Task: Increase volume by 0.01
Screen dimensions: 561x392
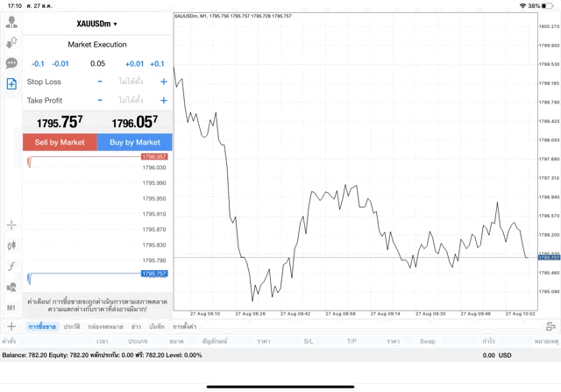Action: coord(134,63)
